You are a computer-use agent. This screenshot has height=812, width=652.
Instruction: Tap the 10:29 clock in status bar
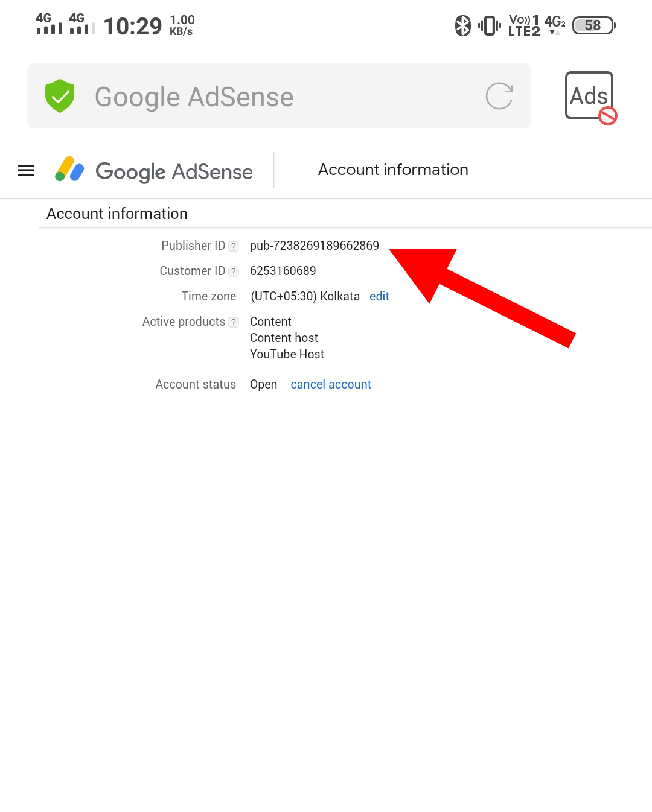[133, 26]
